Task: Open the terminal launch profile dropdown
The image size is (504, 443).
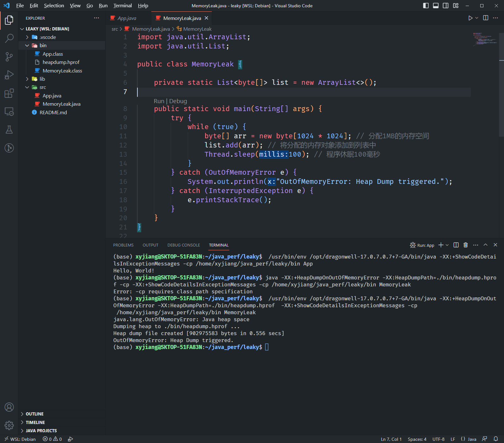Action: click(x=447, y=245)
